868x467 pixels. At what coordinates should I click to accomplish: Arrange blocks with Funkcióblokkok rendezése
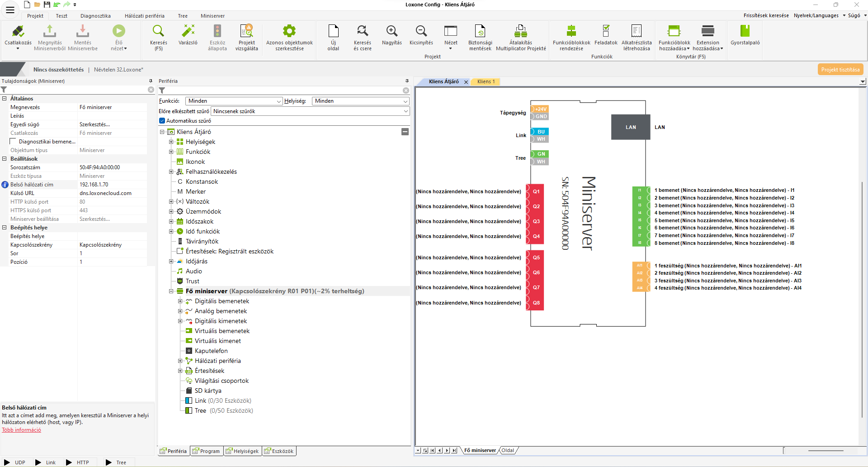[571, 31]
